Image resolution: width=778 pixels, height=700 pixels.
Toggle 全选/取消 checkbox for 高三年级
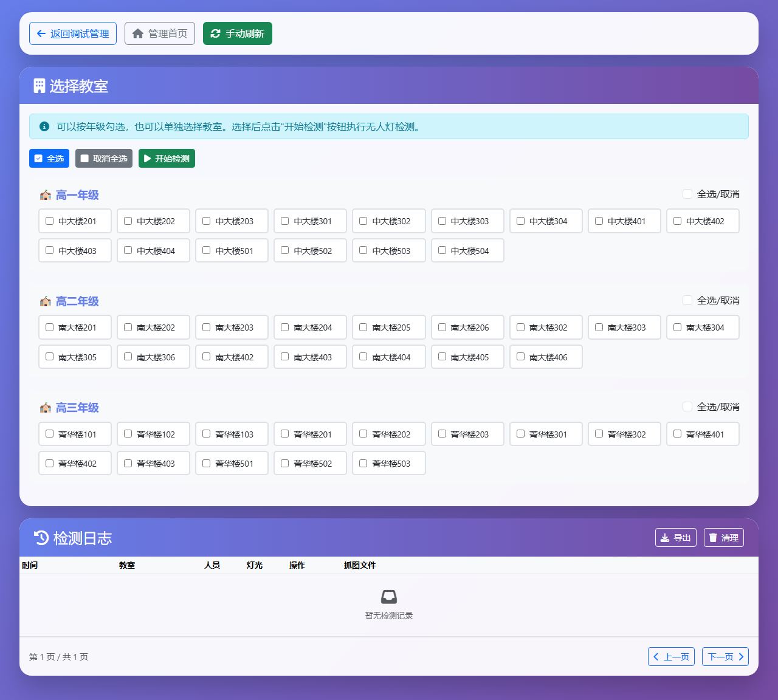click(x=687, y=407)
